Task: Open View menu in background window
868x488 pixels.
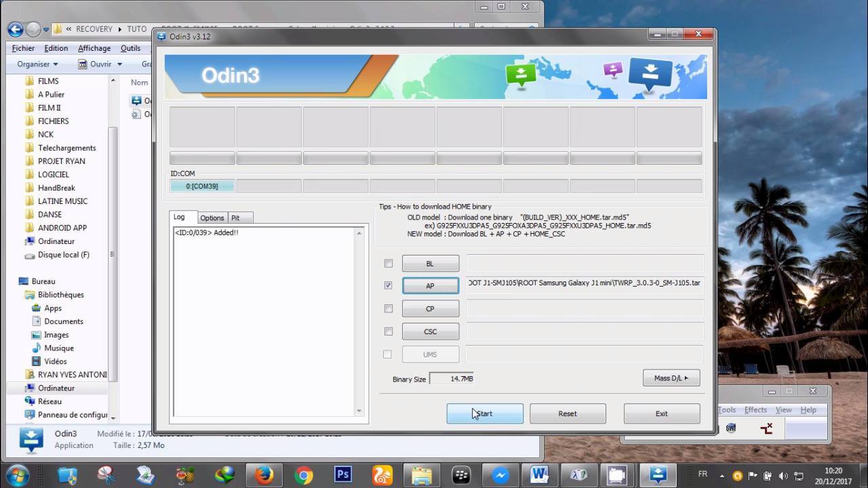Action: 784,410
